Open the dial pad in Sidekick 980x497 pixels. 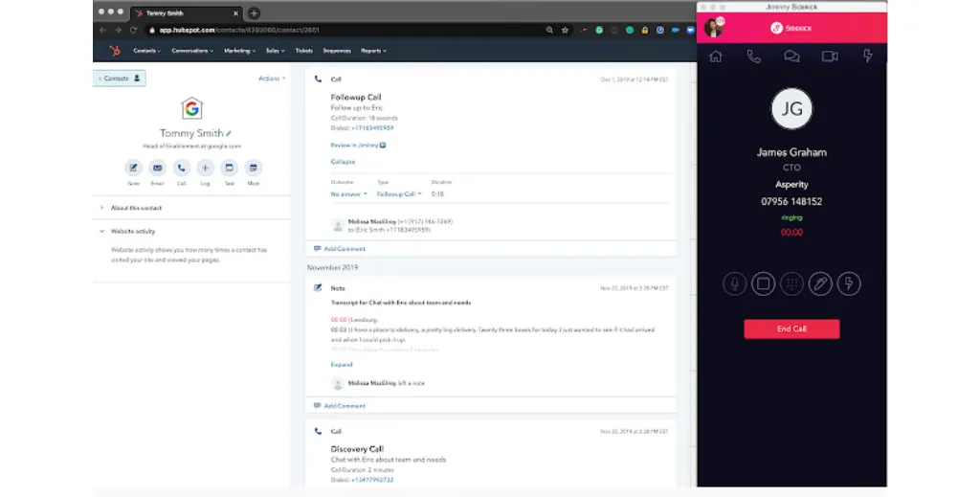click(x=791, y=283)
